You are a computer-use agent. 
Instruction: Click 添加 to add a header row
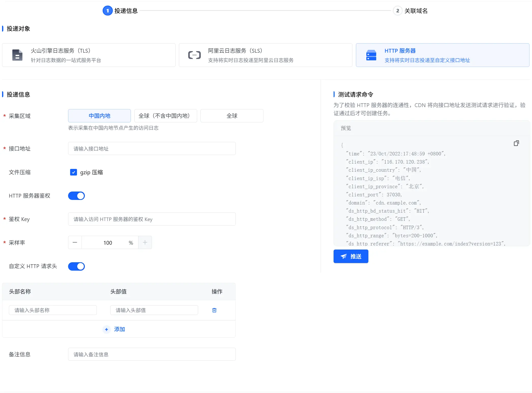point(119,329)
